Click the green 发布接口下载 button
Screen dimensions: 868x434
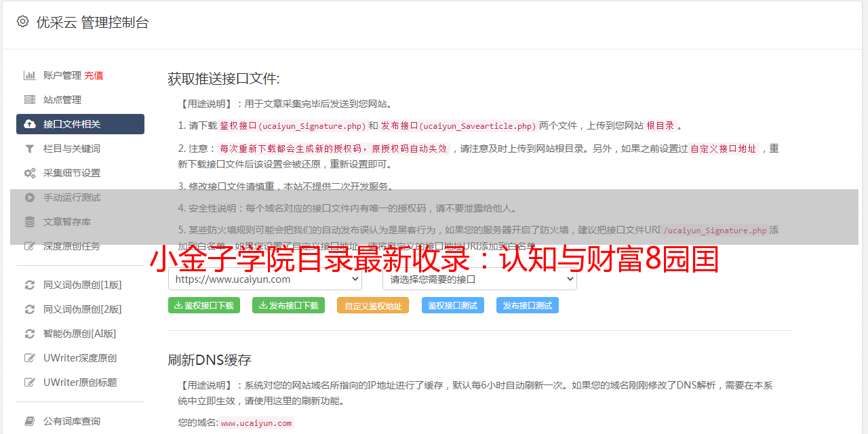(x=288, y=305)
